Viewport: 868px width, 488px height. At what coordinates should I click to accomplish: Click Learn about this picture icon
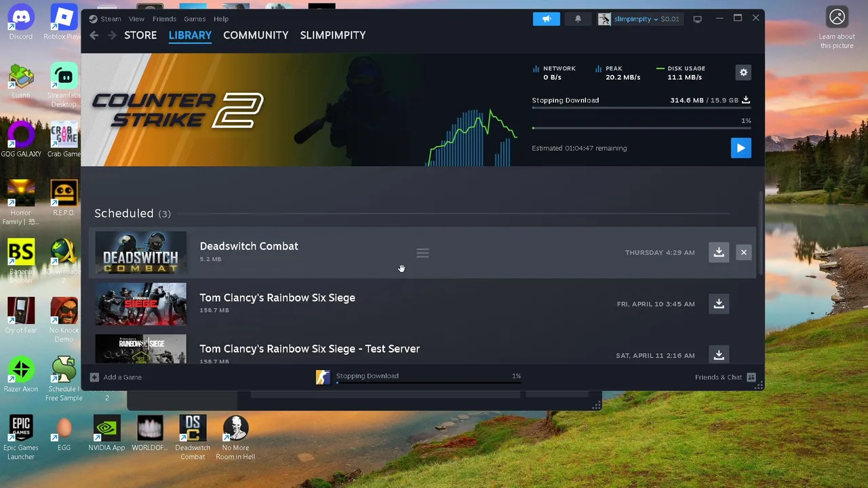pyautogui.click(x=837, y=27)
